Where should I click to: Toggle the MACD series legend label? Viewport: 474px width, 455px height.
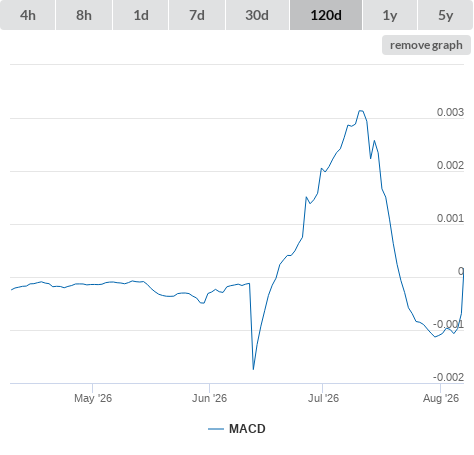coord(247,429)
